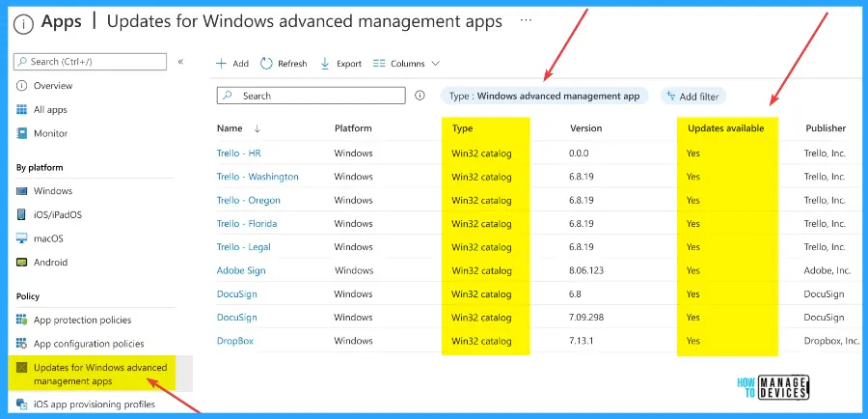This screenshot has height=419, width=868.
Task: Select Monitor in the sidebar
Action: point(50,133)
